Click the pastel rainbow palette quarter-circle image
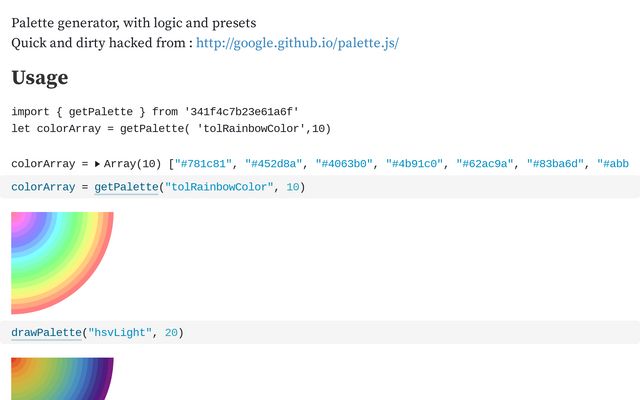 [x=62, y=262]
